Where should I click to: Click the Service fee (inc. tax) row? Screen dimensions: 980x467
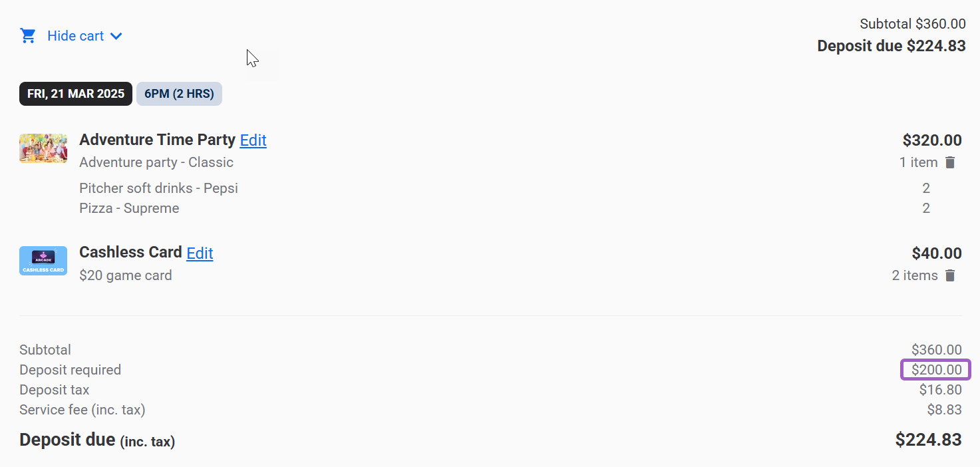click(x=490, y=410)
